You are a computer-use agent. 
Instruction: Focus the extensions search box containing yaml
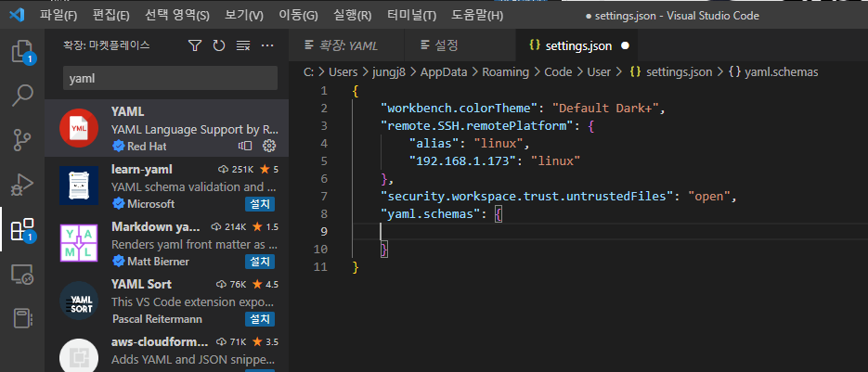(170, 78)
